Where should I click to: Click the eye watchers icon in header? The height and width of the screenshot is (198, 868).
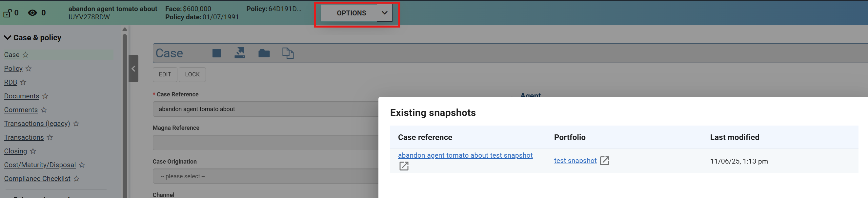[32, 13]
